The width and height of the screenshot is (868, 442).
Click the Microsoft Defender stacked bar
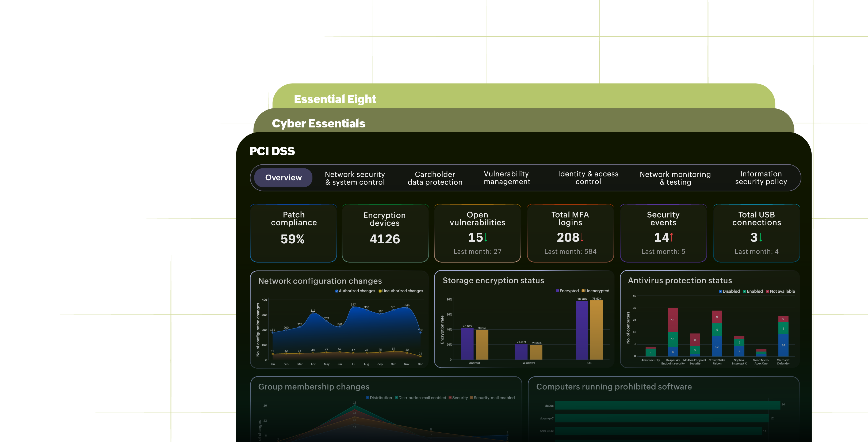[783, 336]
